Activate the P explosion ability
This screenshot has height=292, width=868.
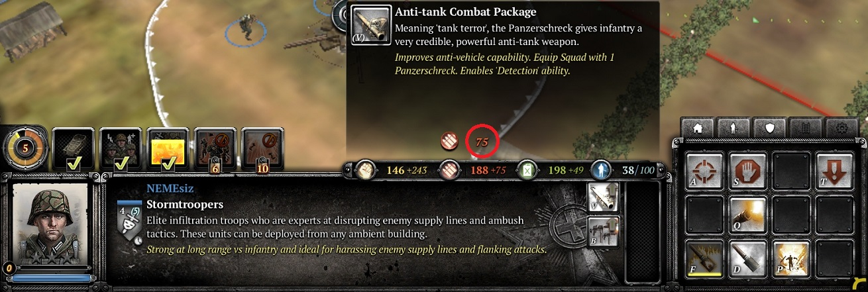(x=789, y=256)
